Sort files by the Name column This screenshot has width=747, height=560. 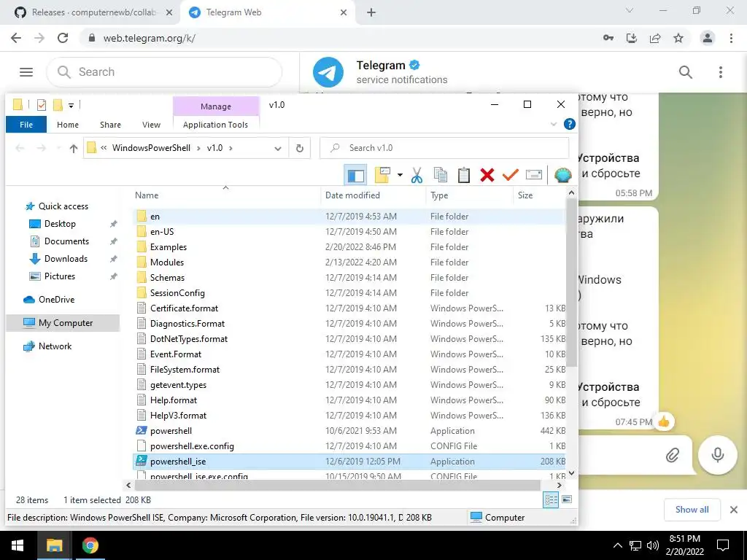point(226,195)
